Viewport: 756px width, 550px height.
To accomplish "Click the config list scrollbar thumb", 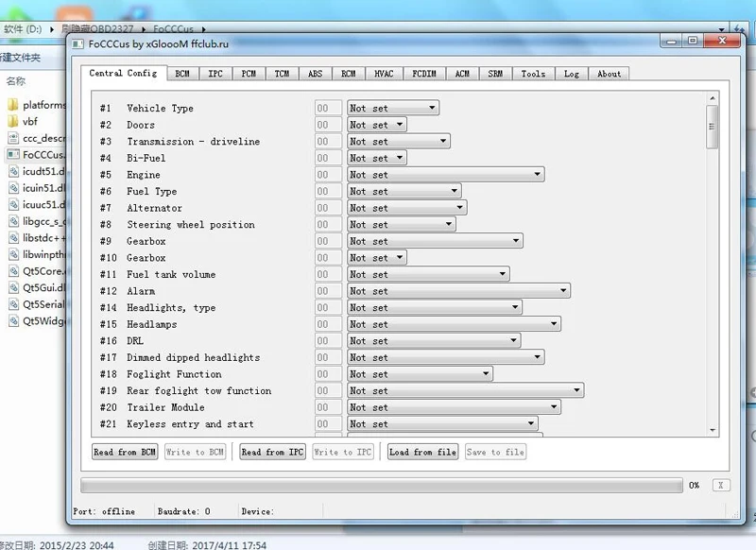I will (713, 127).
